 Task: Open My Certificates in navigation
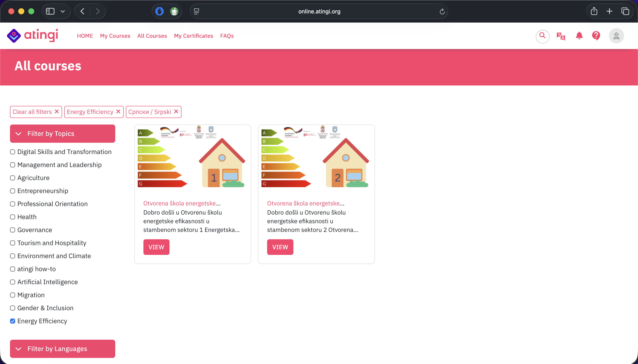pos(194,36)
